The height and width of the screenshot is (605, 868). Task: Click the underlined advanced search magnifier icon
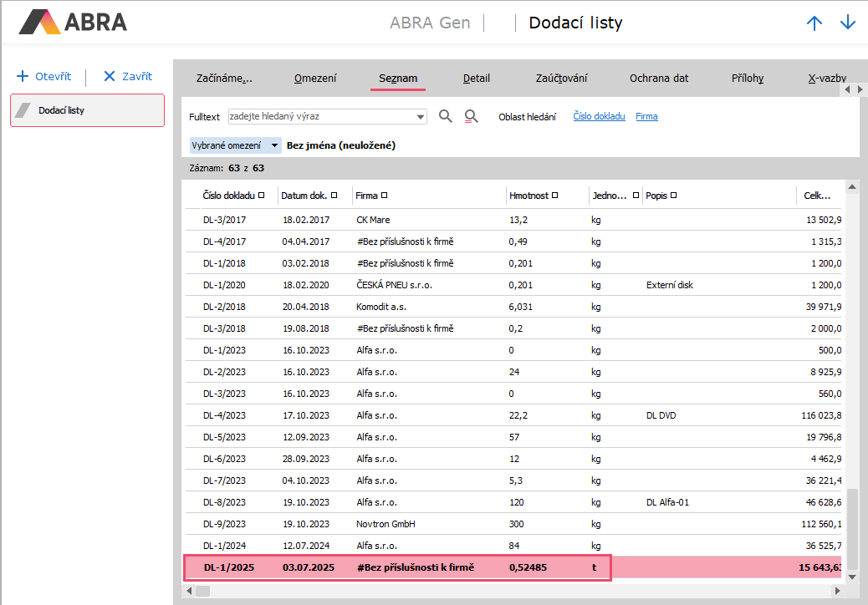click(x=471, y=116)
